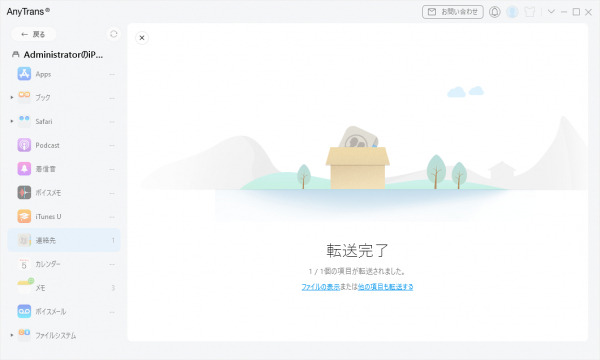Follow the ファイルの表示 link

tap(321, 287)
